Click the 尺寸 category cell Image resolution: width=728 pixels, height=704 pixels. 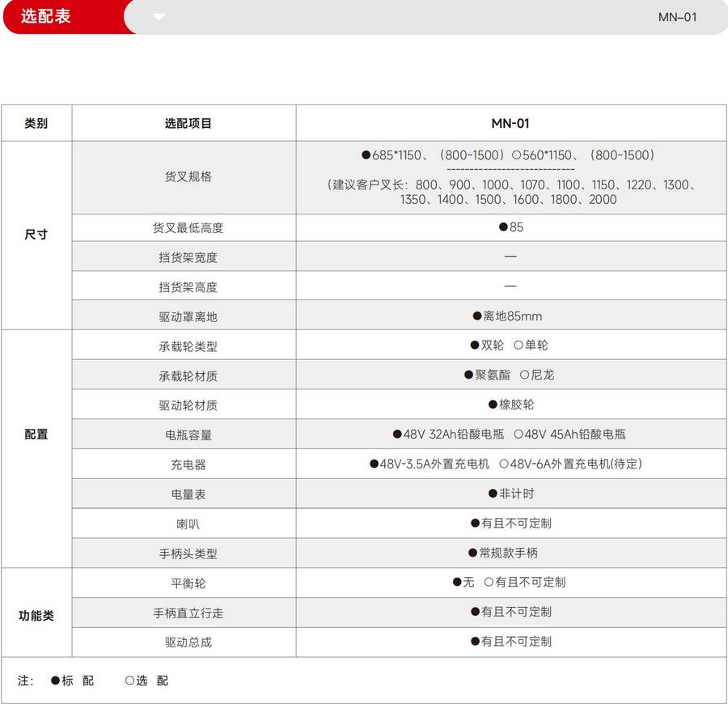pyautogui.click(x=36, y=235)
